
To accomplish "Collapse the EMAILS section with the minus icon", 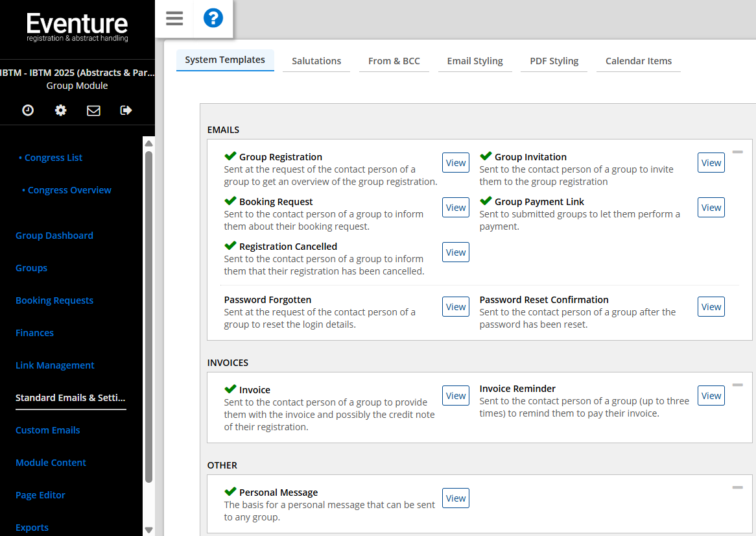I will click(738, 152).
